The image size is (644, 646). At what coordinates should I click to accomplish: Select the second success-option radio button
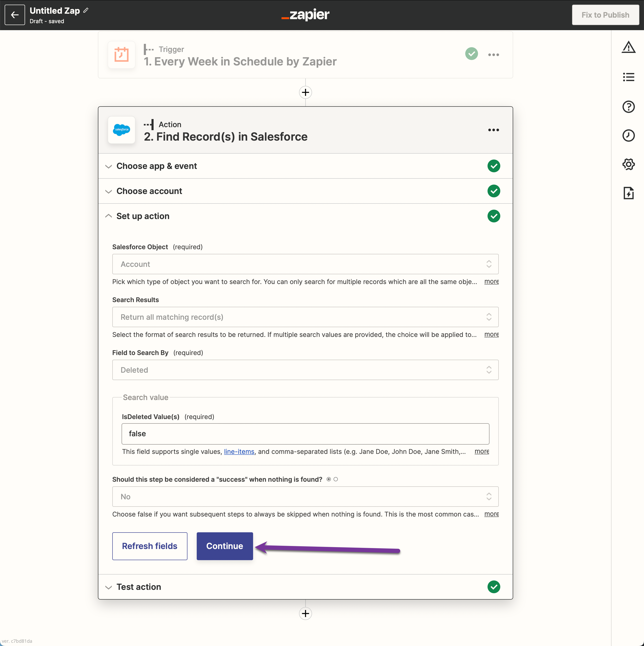coord(336,479)
